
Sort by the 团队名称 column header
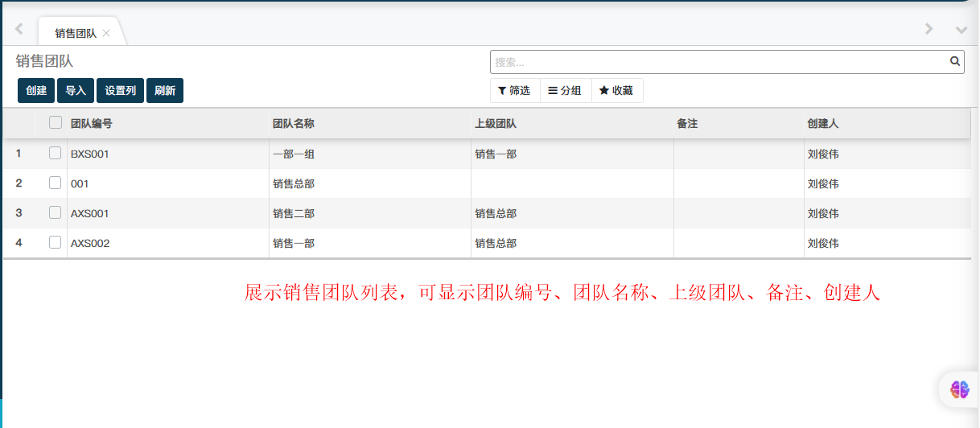click(294, 124)
